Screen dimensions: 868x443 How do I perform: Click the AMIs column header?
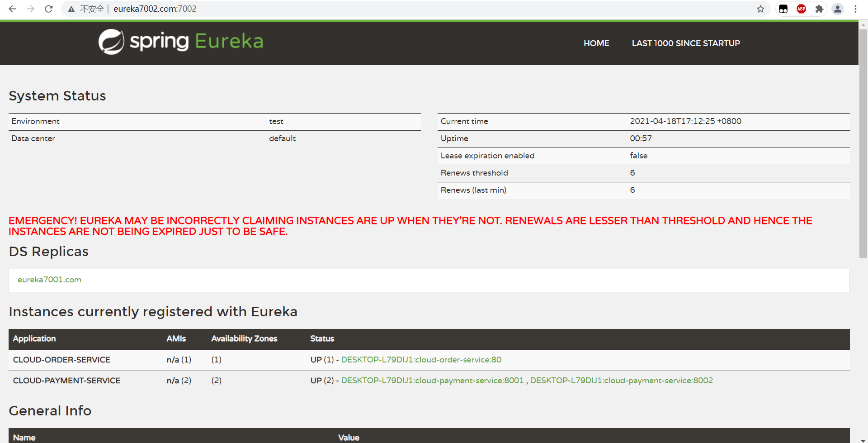(176, 338)
